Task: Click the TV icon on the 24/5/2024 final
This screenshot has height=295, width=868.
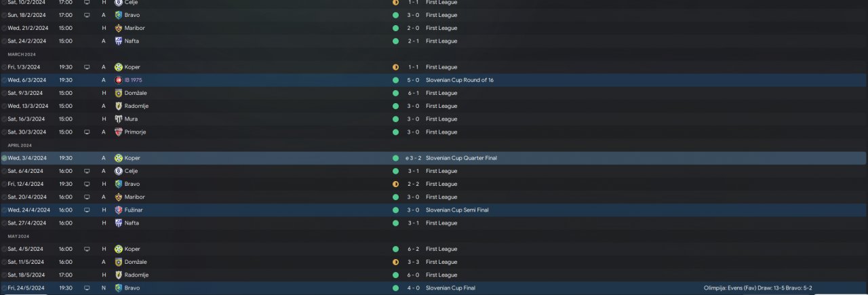Action: 87,288
